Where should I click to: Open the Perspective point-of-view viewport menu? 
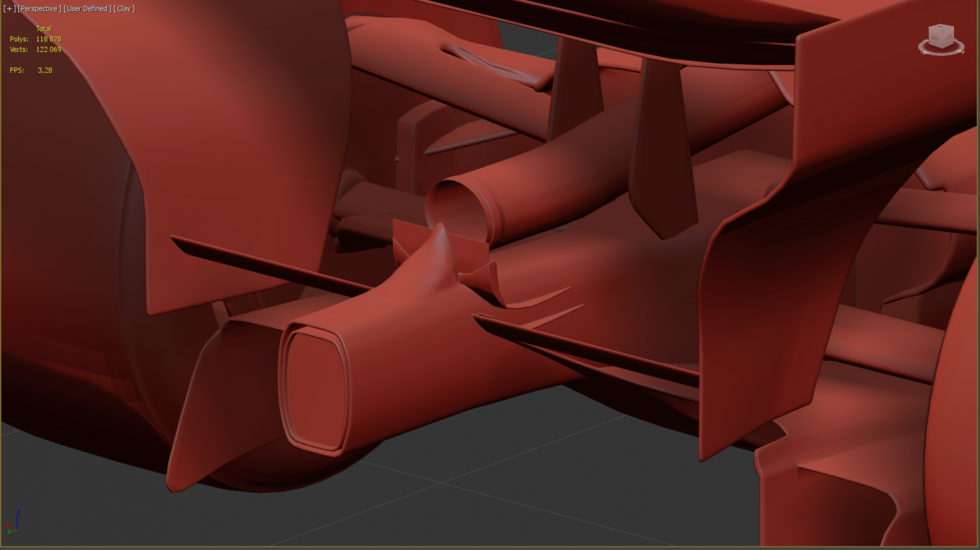coord(39,8)
